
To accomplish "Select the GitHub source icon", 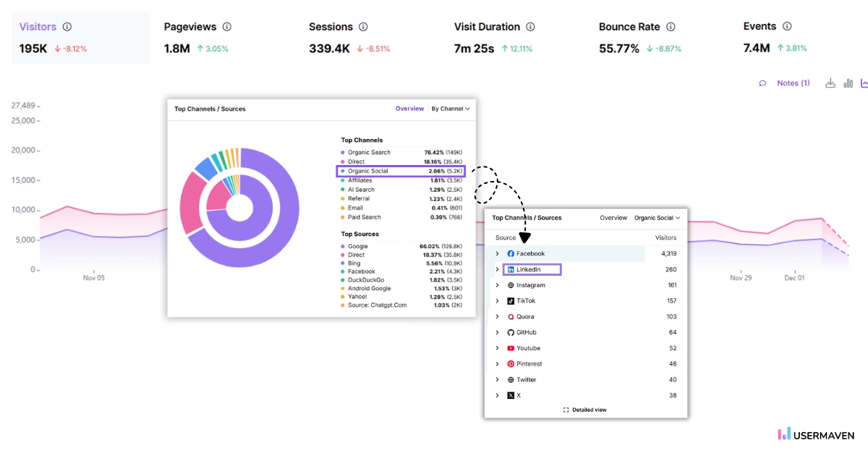I will point(511,332).
